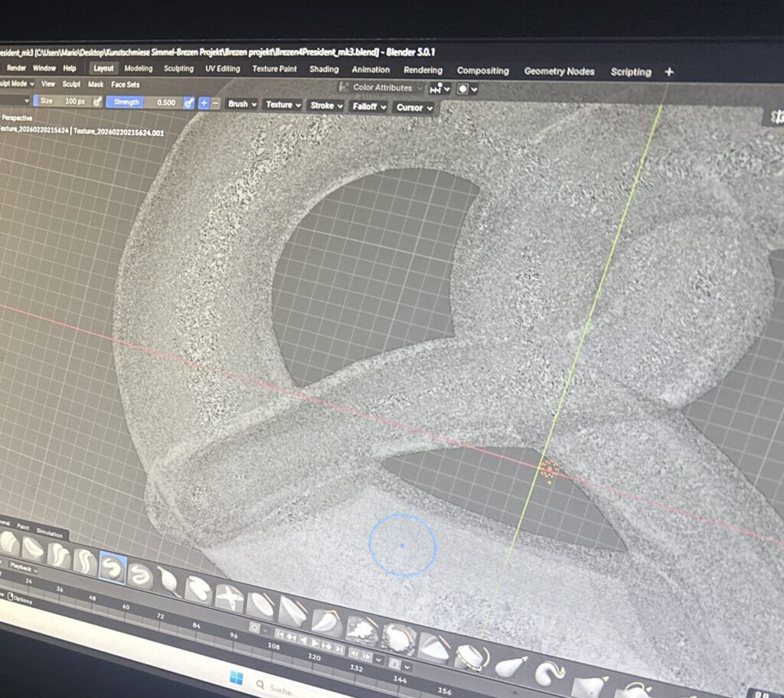Image resolution: width=784 pixels, height=698 pixels.
Task: Switch to the Sculpting workspace tab
Action: (178, 69)
